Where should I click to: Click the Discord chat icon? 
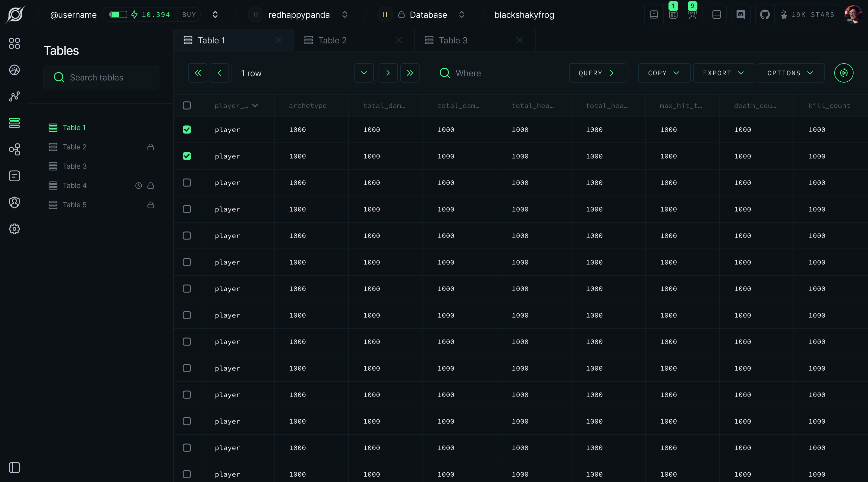click(x=740, y=14)
